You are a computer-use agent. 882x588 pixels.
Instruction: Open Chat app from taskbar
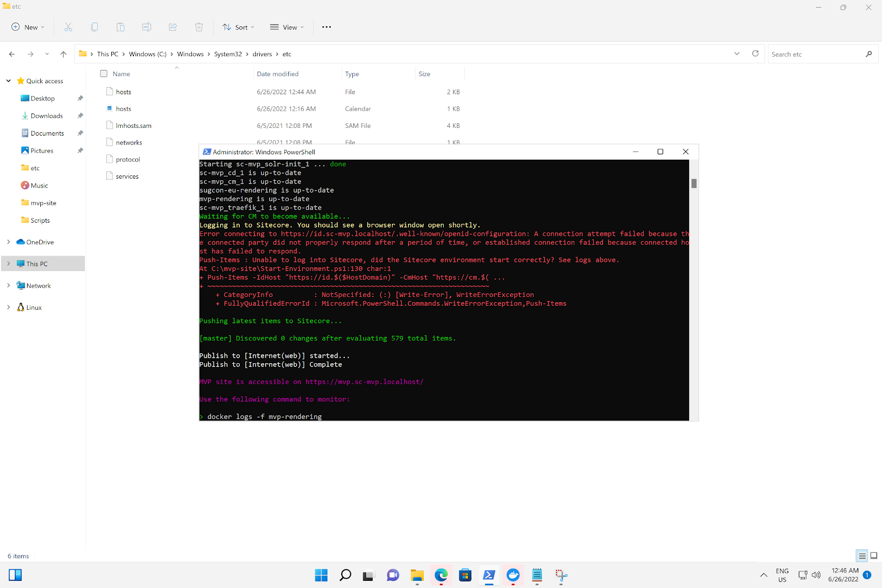coord(393,575)
